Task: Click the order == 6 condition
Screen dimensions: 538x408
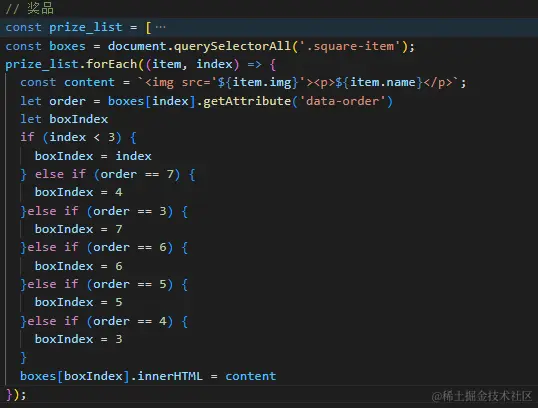Action: pyautogui.click(x=130, y=247)
